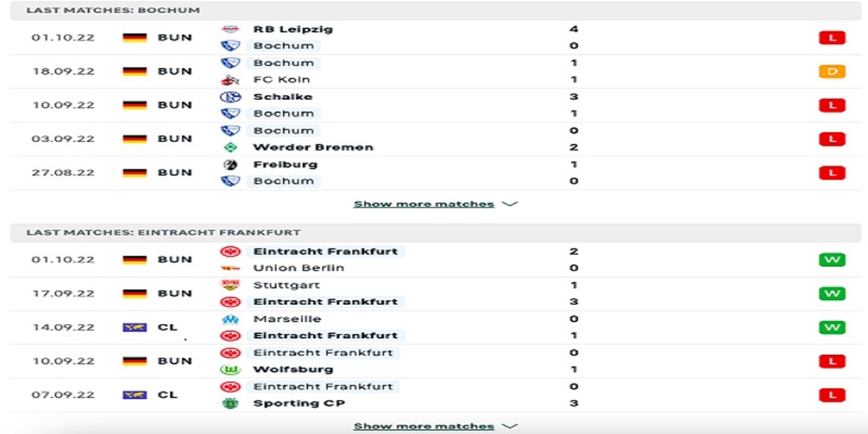Click the RB Leipzig club logo
This screenshot has width=868, height=434.
tap(230, 29)
